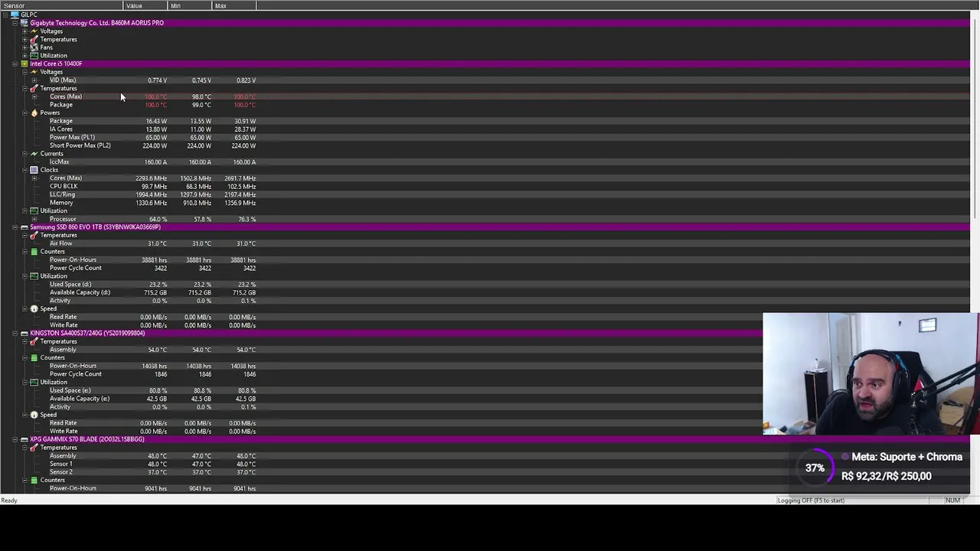Collapse the Samsung SSD 860 EVO node
Viewport: 980px width, 551px height.
pos(15,227)
